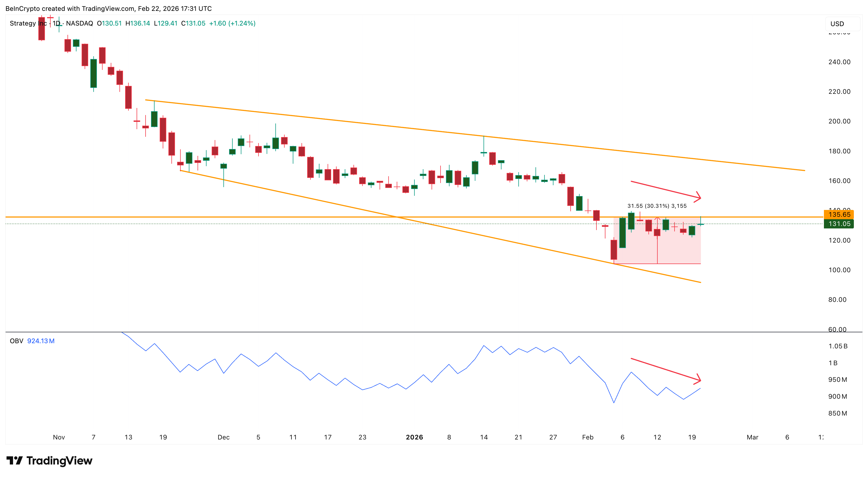Image resolution: width=868 pixels, height=477 pixels.
Task: Open the 1D timeframe selector
Action: click(x=56, y=23)
